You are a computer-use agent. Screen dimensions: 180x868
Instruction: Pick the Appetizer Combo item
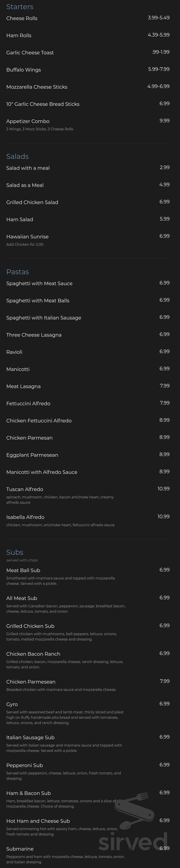click(28, 121)
